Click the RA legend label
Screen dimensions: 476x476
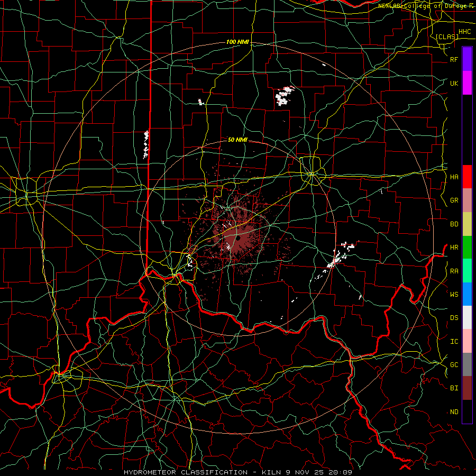tap(454, 271)
